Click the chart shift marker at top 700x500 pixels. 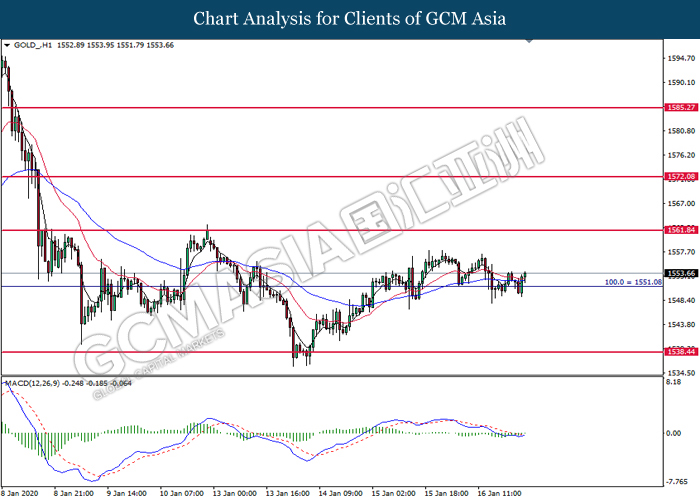coord(529,41)
